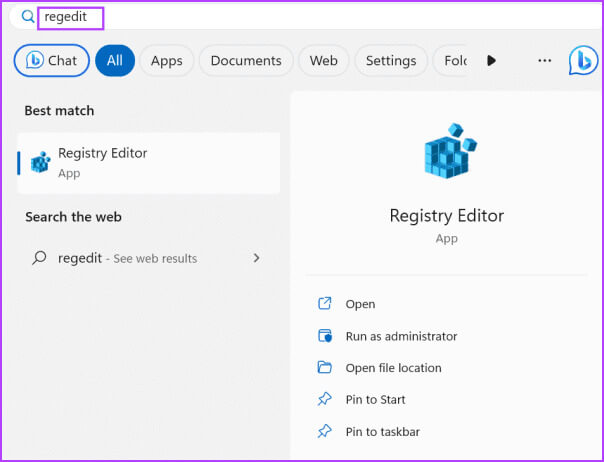Screen dimensions: 604x462
Task: Click the Bing icon at top right
Action: tap(583, 60)
